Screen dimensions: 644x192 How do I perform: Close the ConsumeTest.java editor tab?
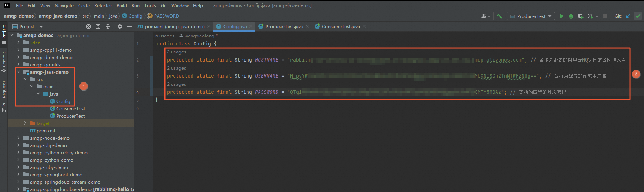pyautogui.click(x=364, y=26)
